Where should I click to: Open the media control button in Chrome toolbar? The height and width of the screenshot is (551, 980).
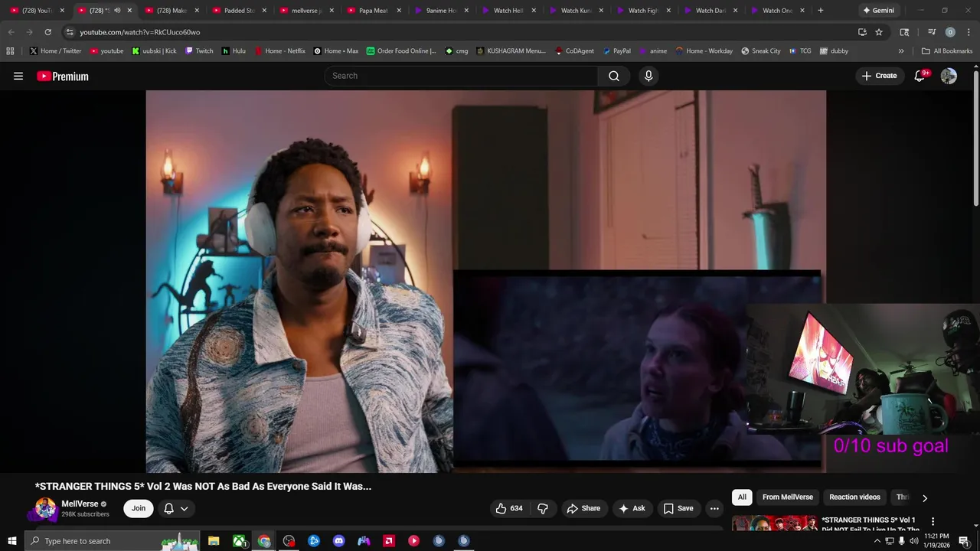click(932, 32)
